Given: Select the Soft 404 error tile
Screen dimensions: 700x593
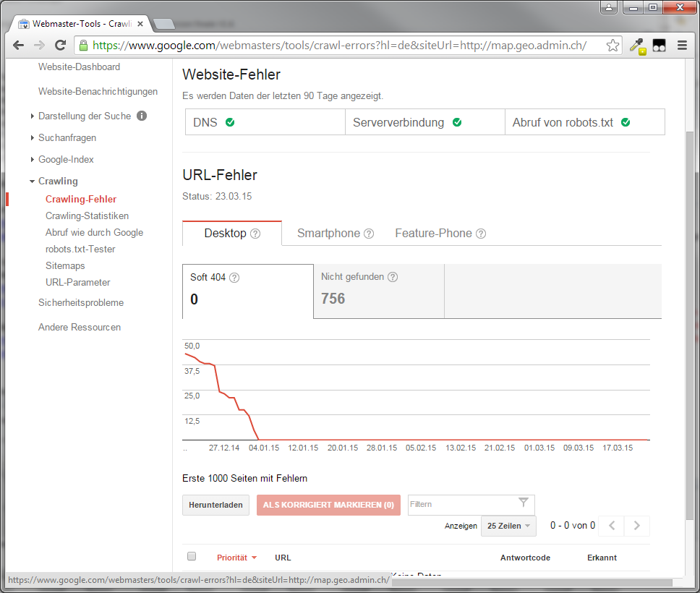Looking at the screenshot, I should (x=248, y=291).
